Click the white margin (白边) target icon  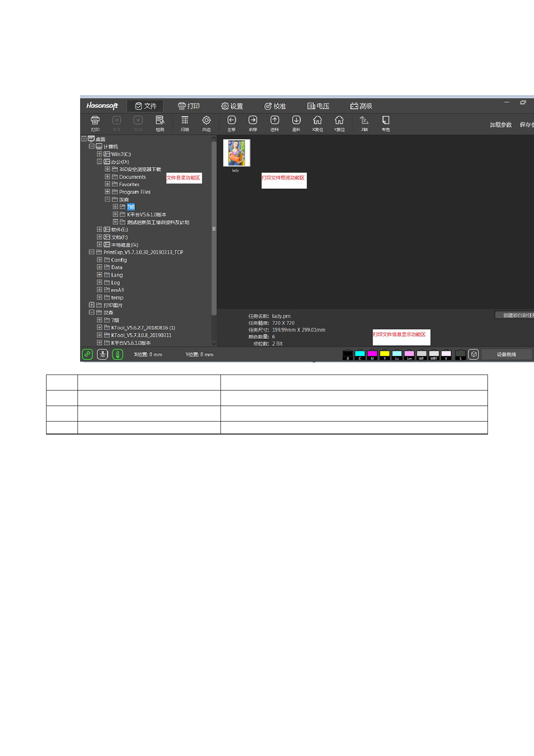(x=206, y=121)
